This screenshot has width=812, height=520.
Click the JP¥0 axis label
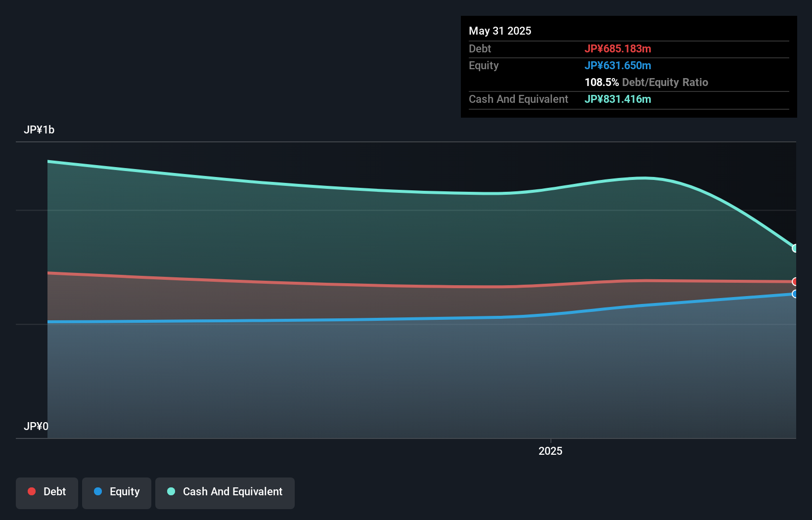pos(36,427)
